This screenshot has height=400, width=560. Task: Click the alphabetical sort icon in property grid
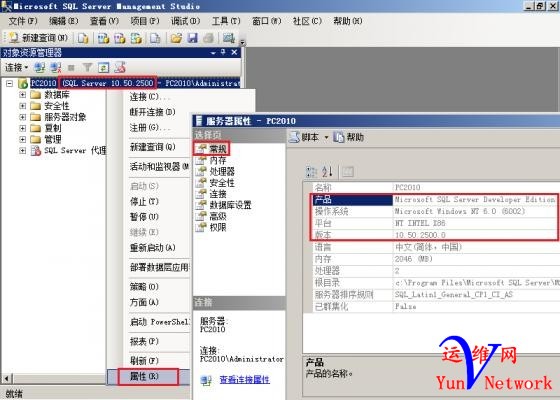pos(327,172)
